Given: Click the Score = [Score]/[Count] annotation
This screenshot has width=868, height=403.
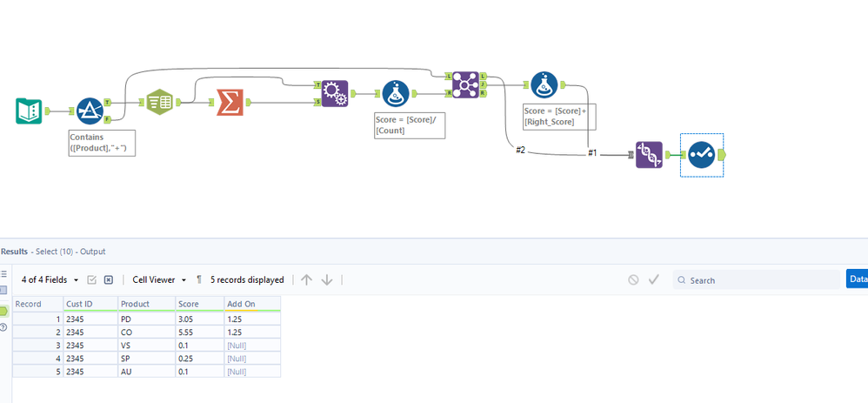Looking at the screenshot, I should pyautogui.click(x=410, y=125).
